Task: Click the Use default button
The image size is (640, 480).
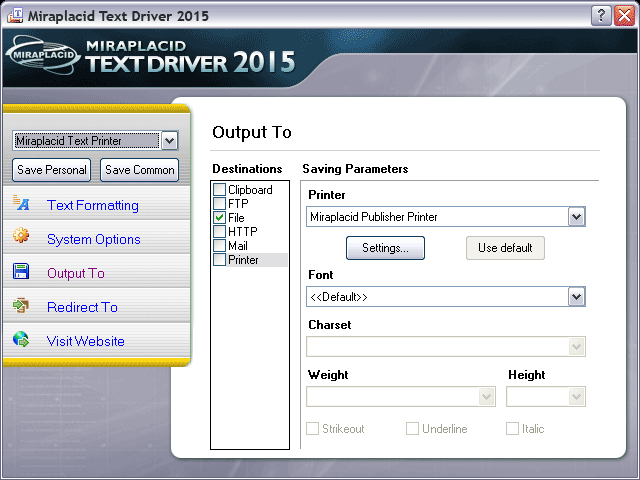Action: pyautogui.click(x=505, y=248)
